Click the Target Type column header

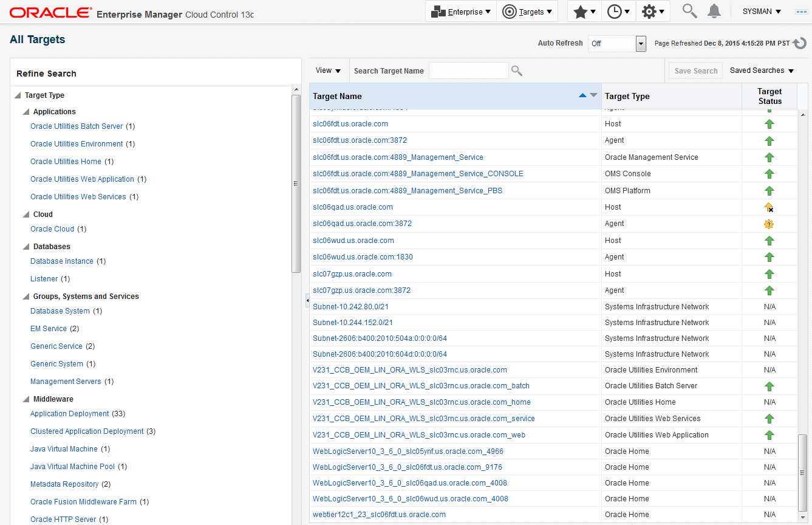pyautogui.click(x=671, y=96)
